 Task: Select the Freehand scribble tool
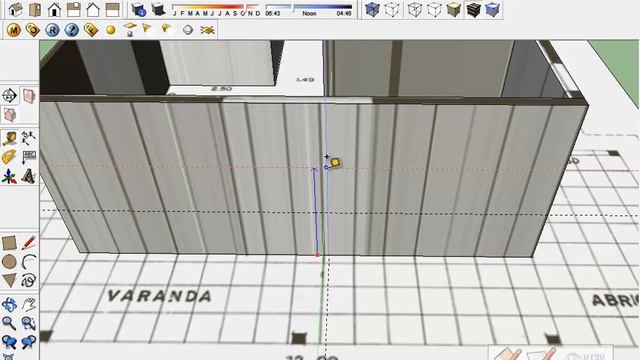(29, 281)
